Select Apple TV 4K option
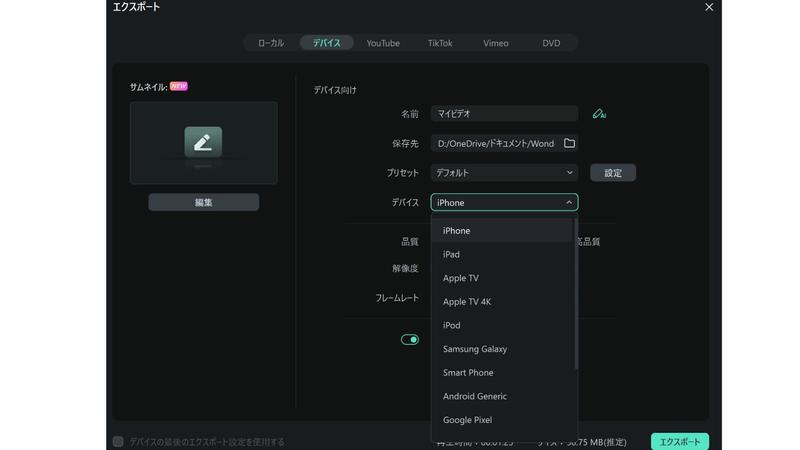The height and width of the screenshot is (450, 800). [x=503, y=302]
